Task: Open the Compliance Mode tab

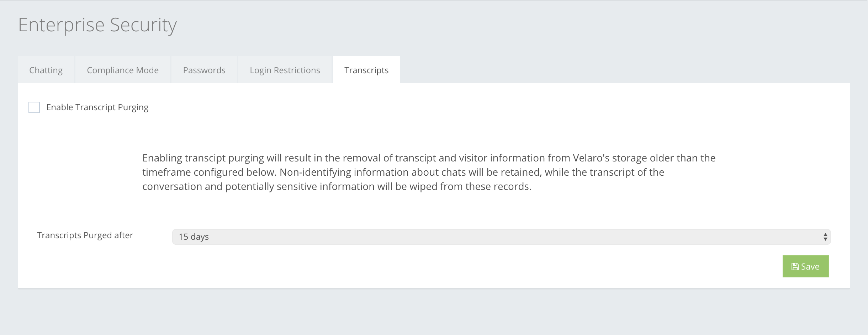Action: point(123,70)
